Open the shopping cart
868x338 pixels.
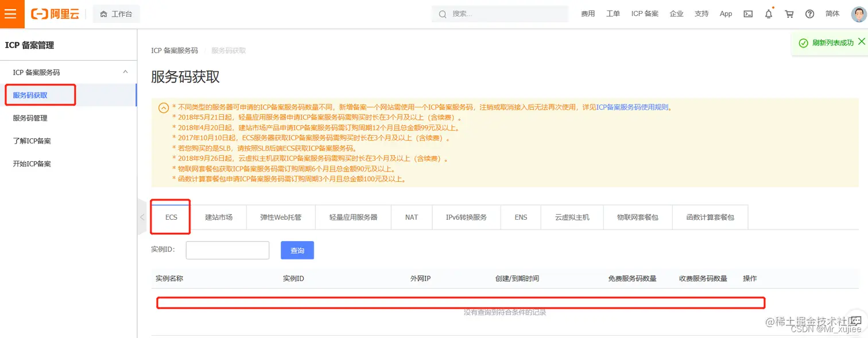[789, 14]
